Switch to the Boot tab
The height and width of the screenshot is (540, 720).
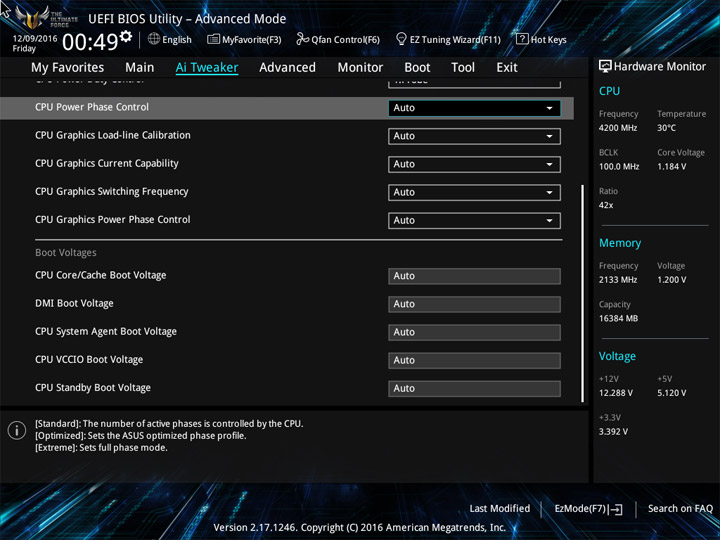[x=417, y=68]
